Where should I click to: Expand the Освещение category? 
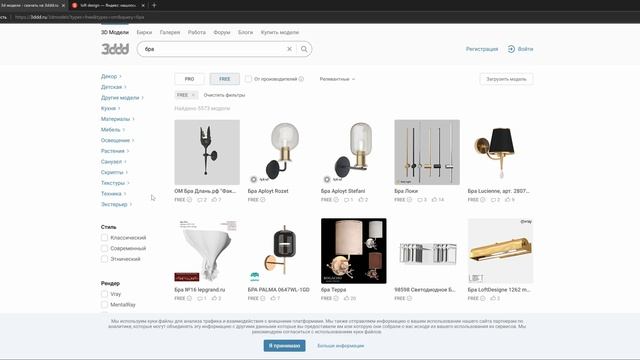point(118,140)
